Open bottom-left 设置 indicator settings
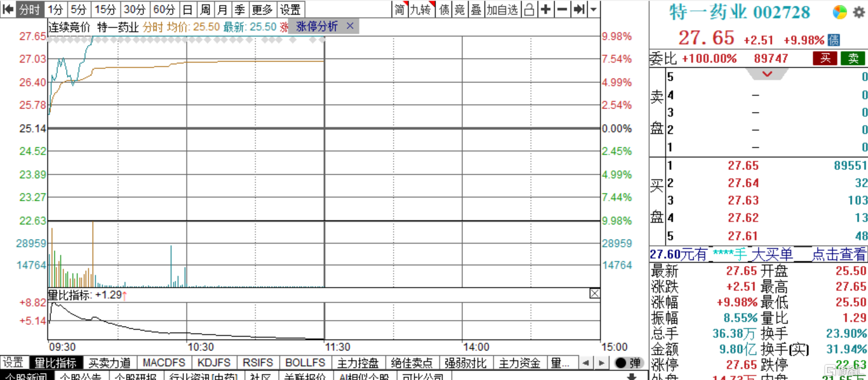The image size is (868, 380). pos(14,363)
